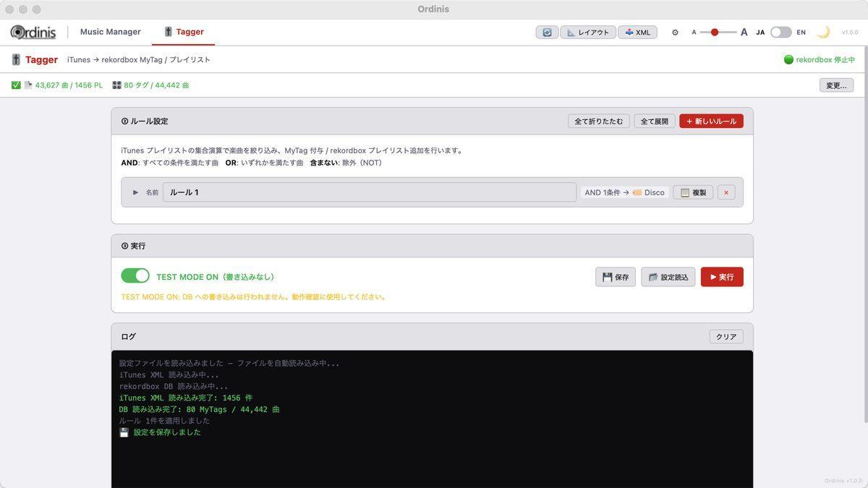Toggle TEST MODE switch off
Viewport: 868px width, 488px height.
(x=135, y=276)
